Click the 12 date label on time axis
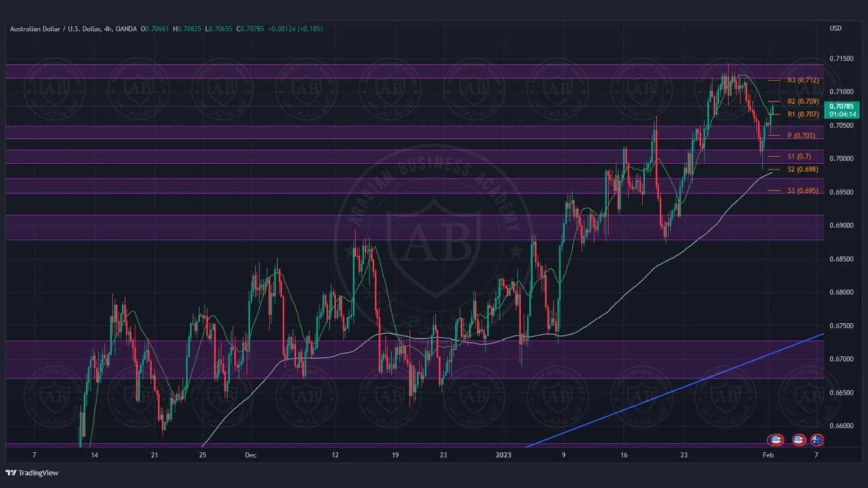 (335, 455)
